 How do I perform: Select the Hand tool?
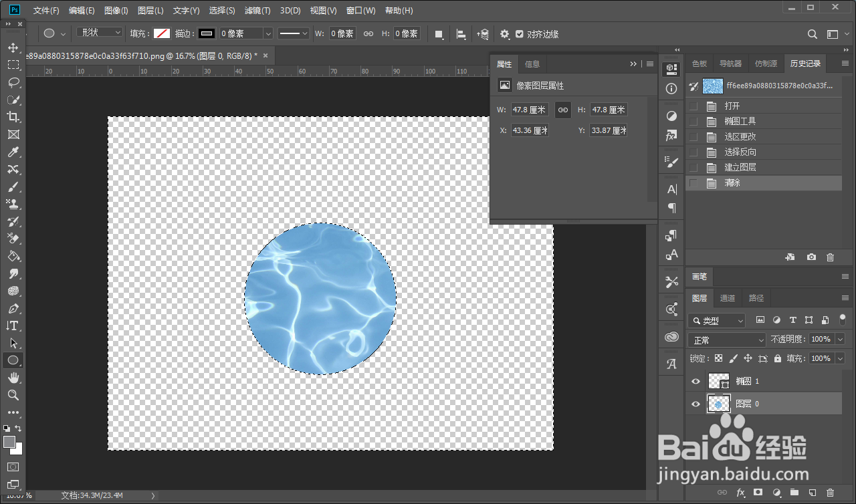coord(13,378)
